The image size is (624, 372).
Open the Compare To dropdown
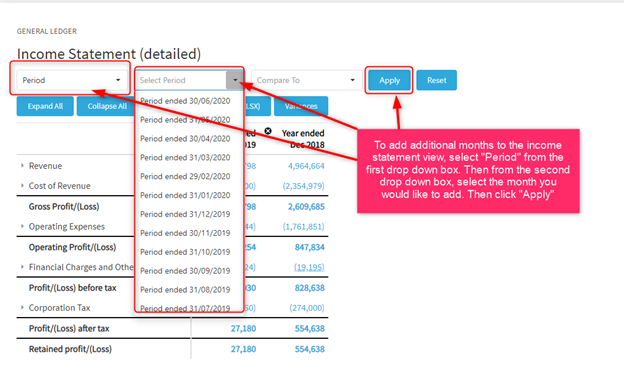pyautogui.click(x=306, y=80)
